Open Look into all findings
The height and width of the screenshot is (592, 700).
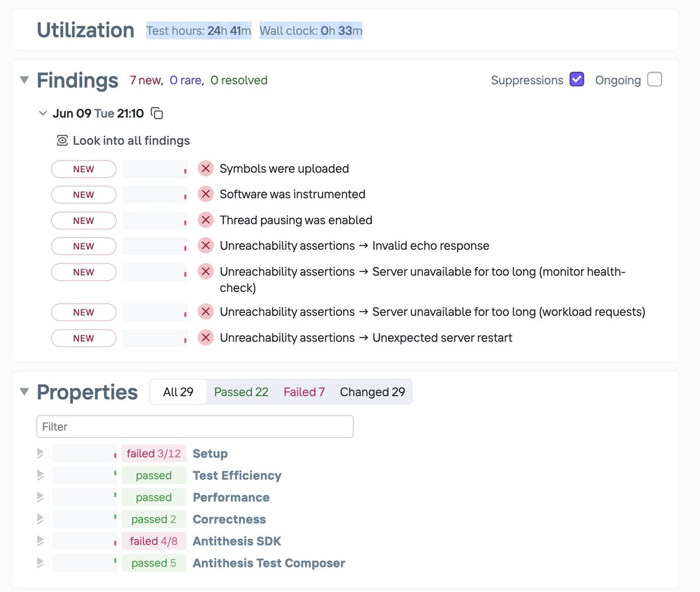coord(131,141)
